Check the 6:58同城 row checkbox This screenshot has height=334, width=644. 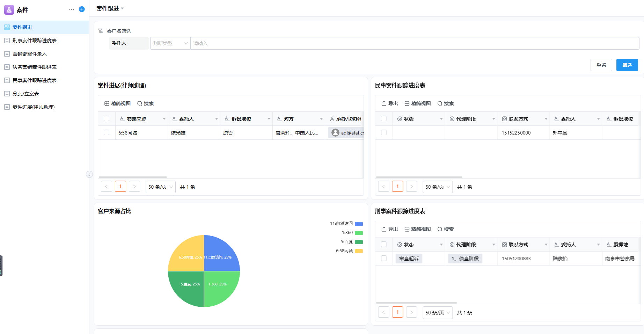(107, 133)
